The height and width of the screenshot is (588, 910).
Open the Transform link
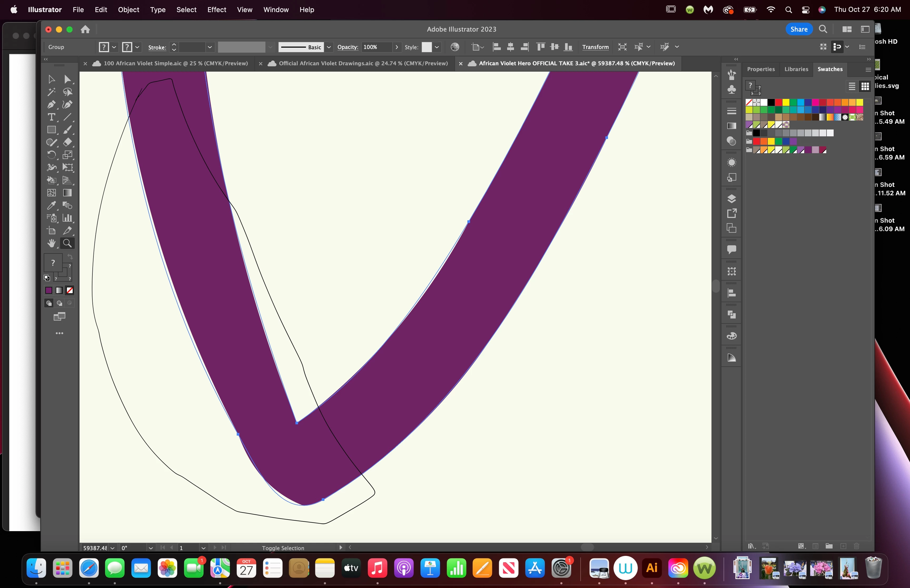tap(595, 47)
